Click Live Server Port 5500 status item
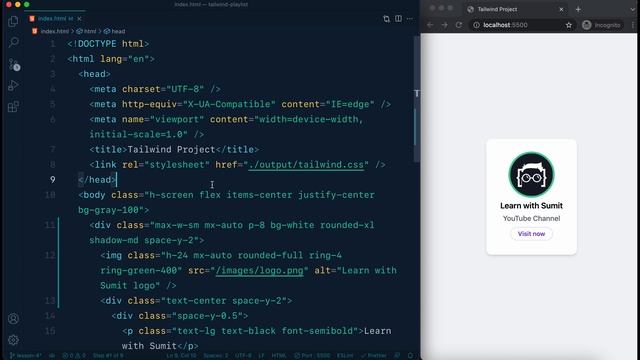Image resolution: width=640 pixels, height=360 pixels. click(312, 356)
